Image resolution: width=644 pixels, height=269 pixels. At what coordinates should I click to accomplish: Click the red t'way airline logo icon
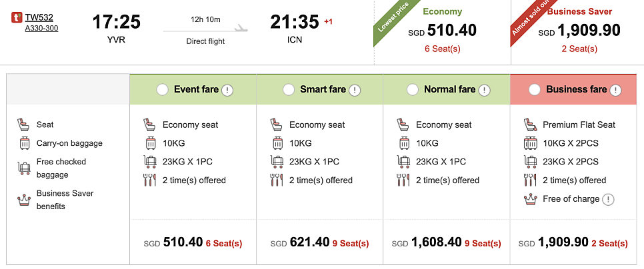point(17,19)
